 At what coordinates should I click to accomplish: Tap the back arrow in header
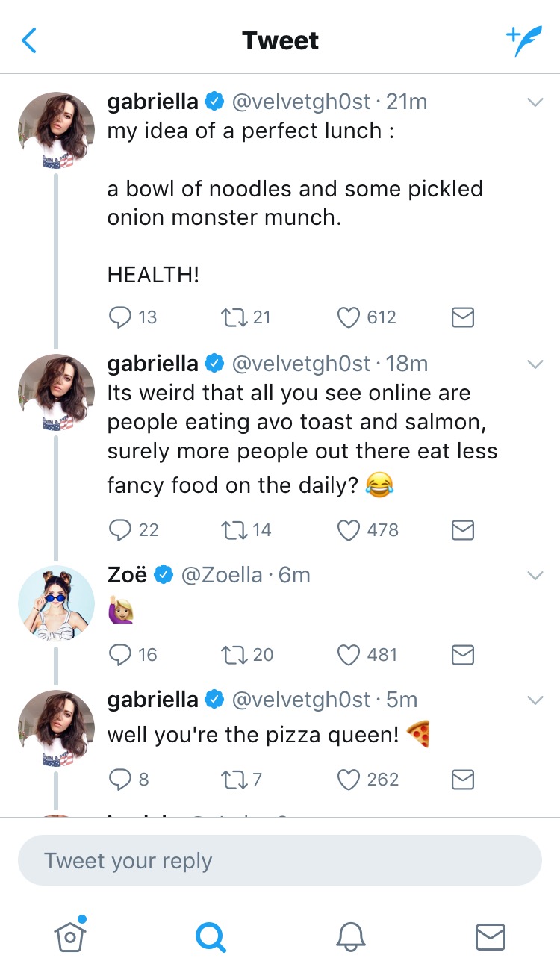[29, 40]
